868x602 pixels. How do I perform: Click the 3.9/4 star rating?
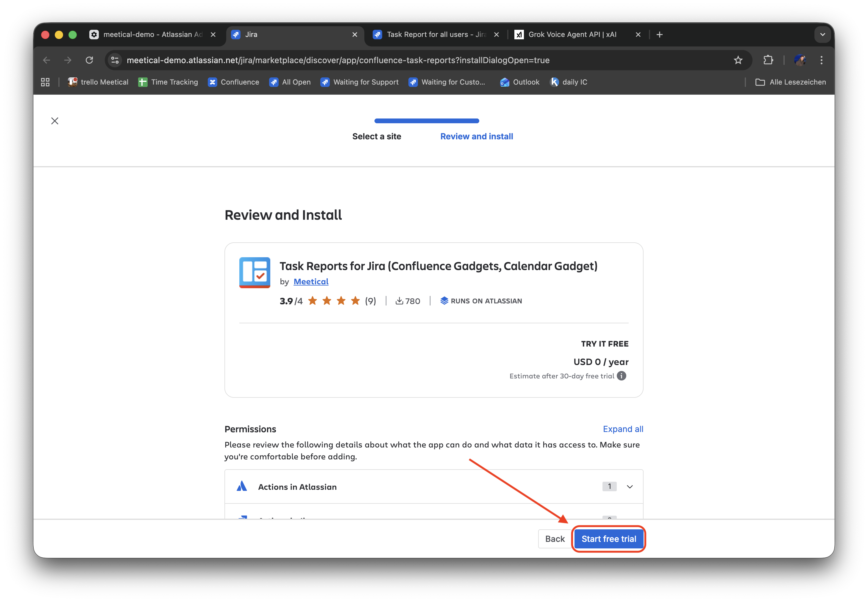[320, 301]
